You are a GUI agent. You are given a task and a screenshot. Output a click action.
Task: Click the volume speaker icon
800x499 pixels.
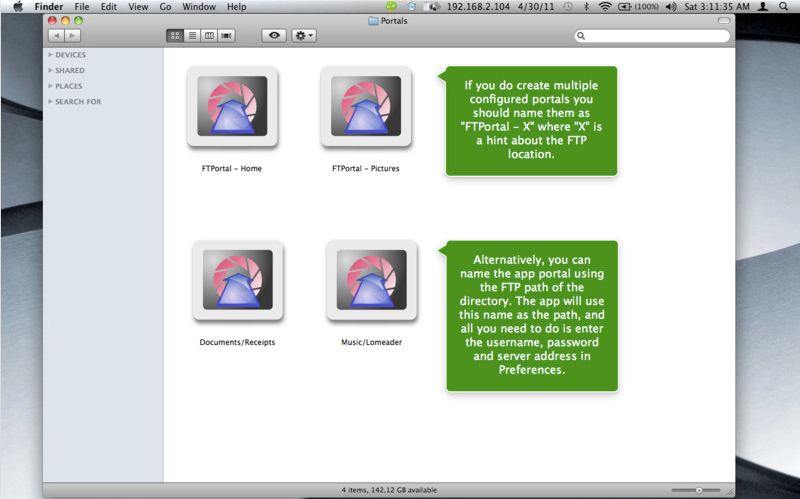(x=671, y=7)
